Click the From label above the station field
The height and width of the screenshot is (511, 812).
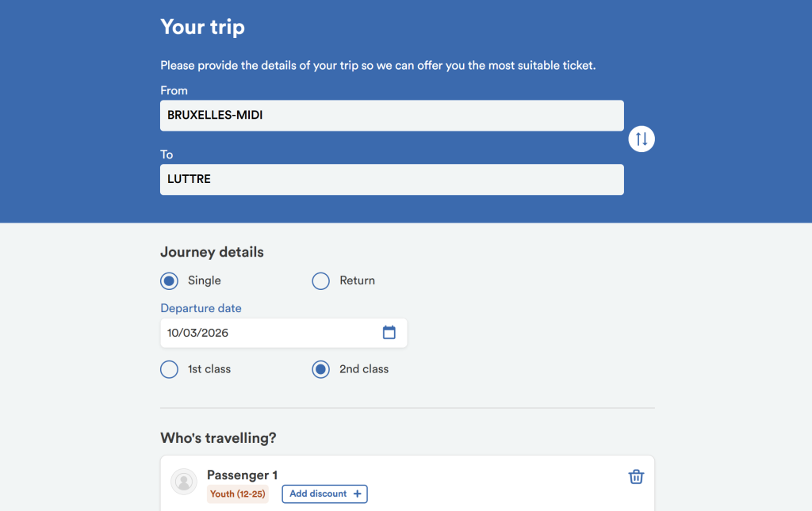(174, 90)
